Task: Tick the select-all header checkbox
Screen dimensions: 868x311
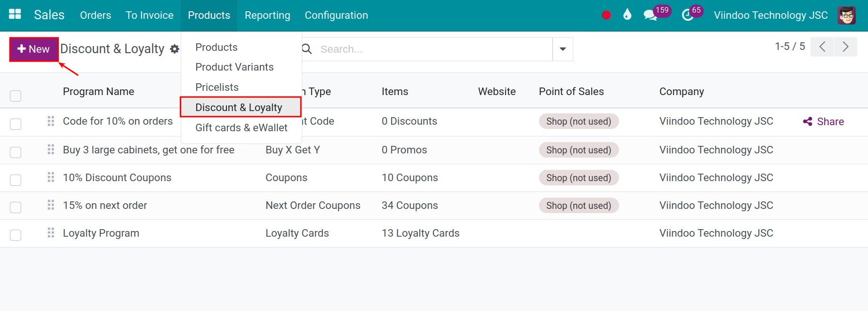Action: point(16,96)
